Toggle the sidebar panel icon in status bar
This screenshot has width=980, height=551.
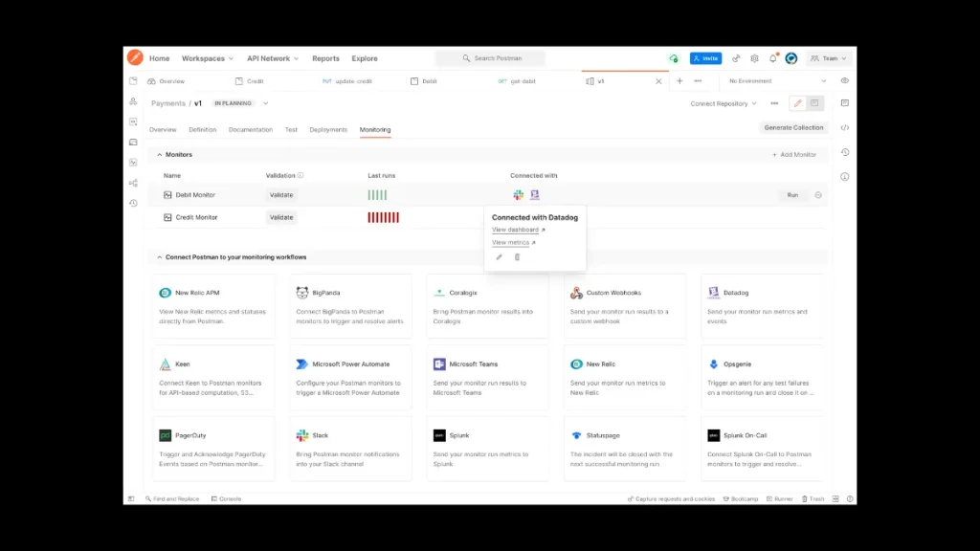coord(132,498)
